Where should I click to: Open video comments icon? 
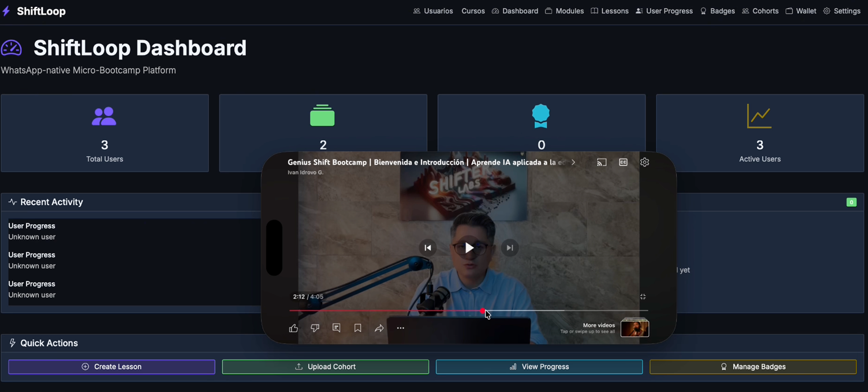[x=336, y=328]
